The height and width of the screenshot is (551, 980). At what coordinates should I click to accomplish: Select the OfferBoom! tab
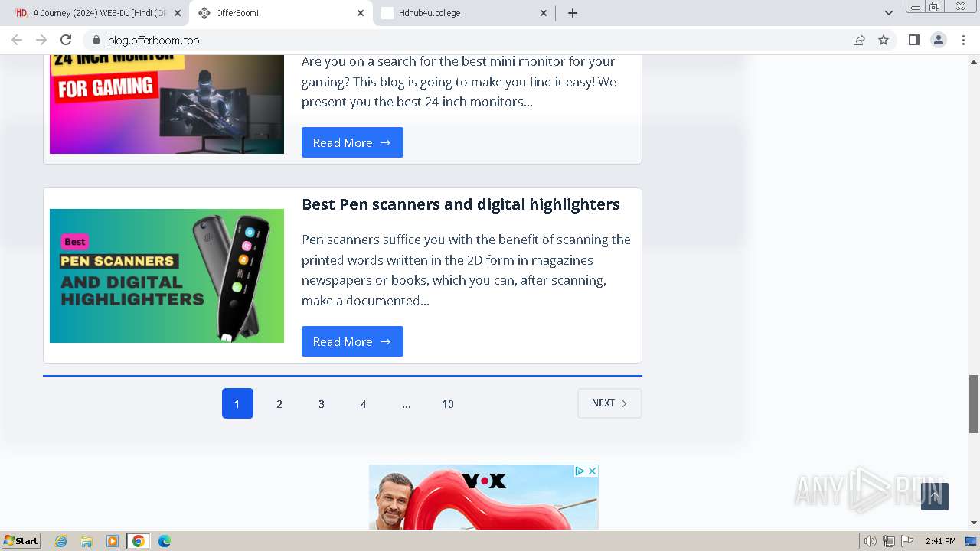point(281,13)
